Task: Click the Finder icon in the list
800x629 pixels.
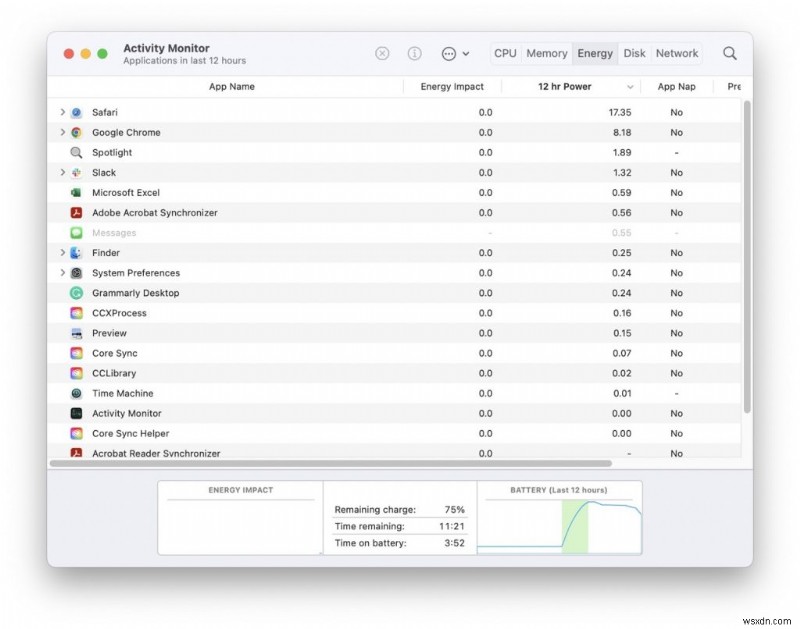Action: 77,252
